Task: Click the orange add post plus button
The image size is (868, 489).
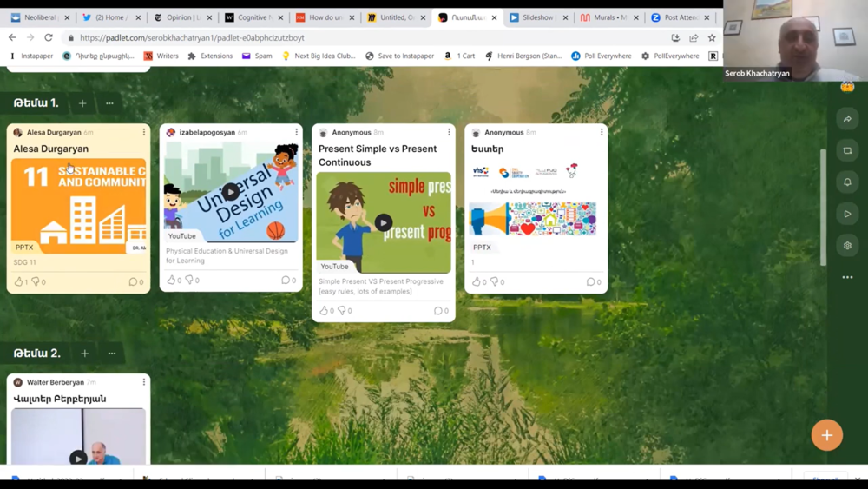Action: [826, 435]
